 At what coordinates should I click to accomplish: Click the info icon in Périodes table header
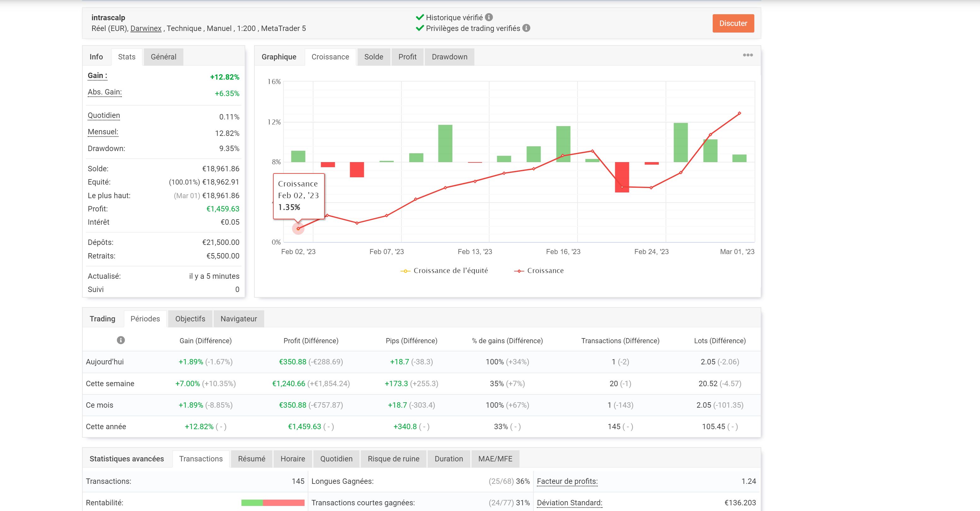coord(121,340)
